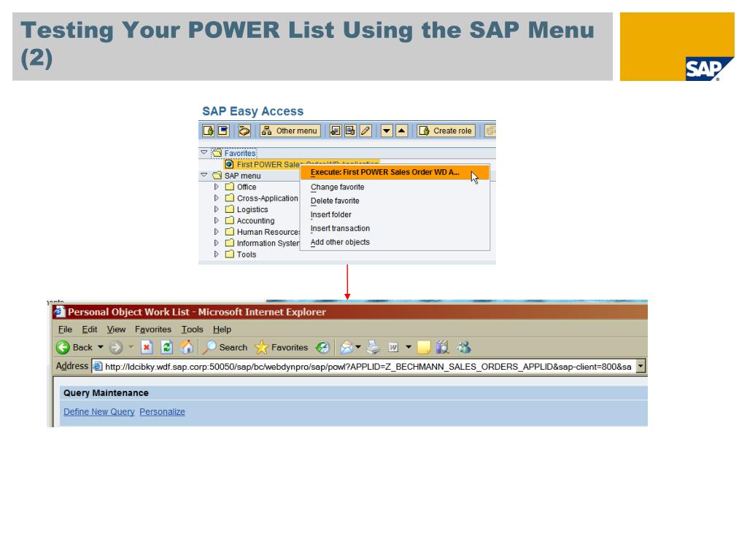The width and height of the screenshot is (747, 560).
Task: Expand the Accounting folder
Action: [x=216, y=220]
